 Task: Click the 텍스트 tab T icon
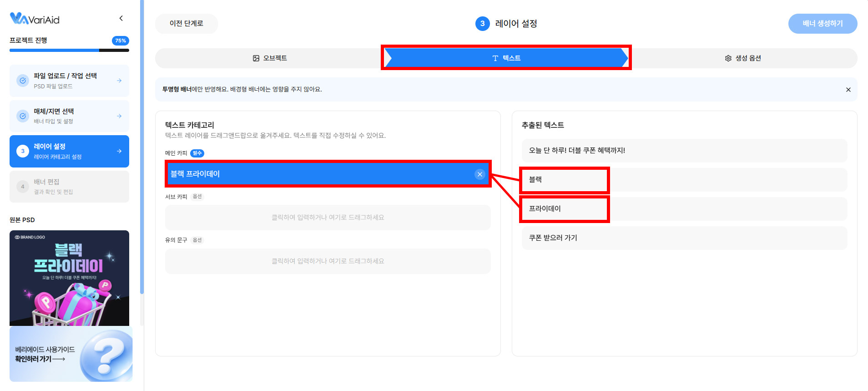pos(495,58)
